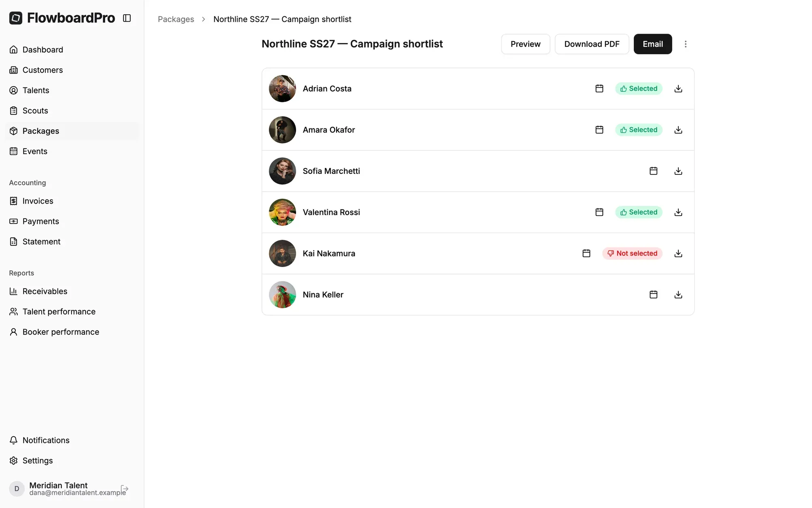Viewport: 812px width, 508px height.
Task: Open Invoices under Accounting
Action: (x=72, y=201)
